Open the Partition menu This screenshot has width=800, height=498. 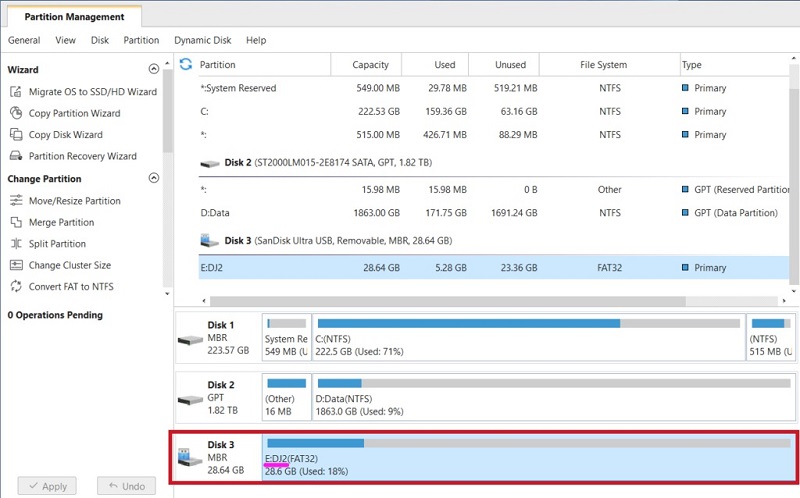tap(141, 40)
